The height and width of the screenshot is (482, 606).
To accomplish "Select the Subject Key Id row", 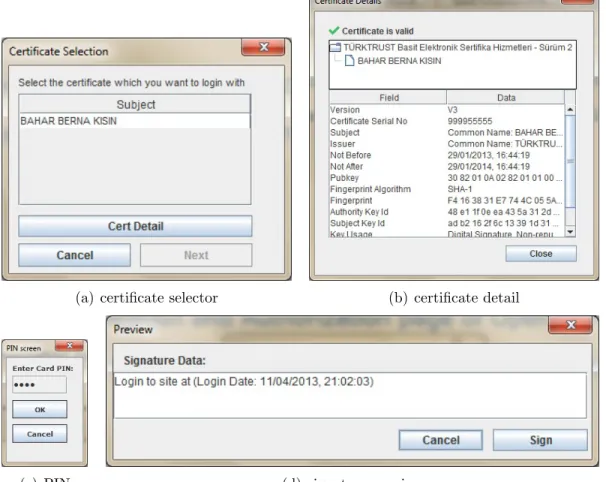I will click(x=447, y=223).
